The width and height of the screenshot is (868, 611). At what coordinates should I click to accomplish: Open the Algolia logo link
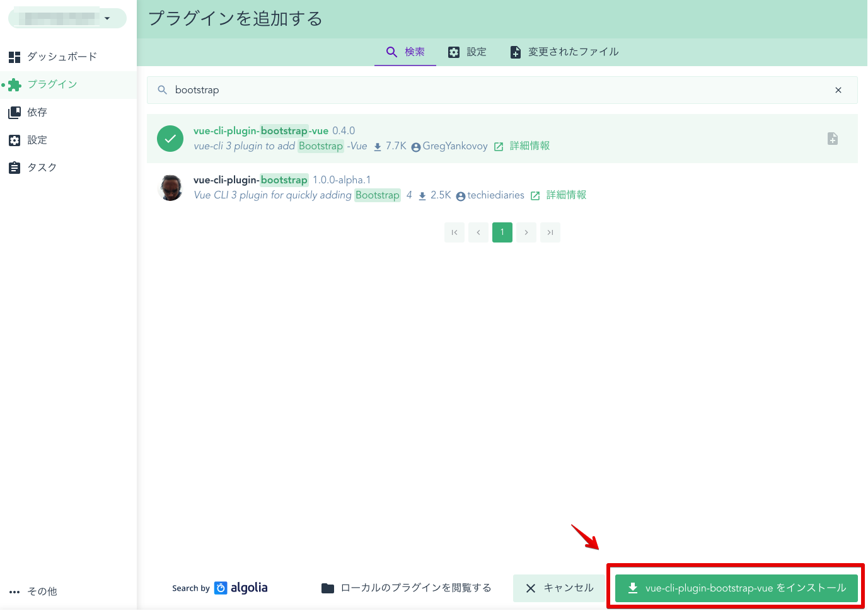pos(241,588)
